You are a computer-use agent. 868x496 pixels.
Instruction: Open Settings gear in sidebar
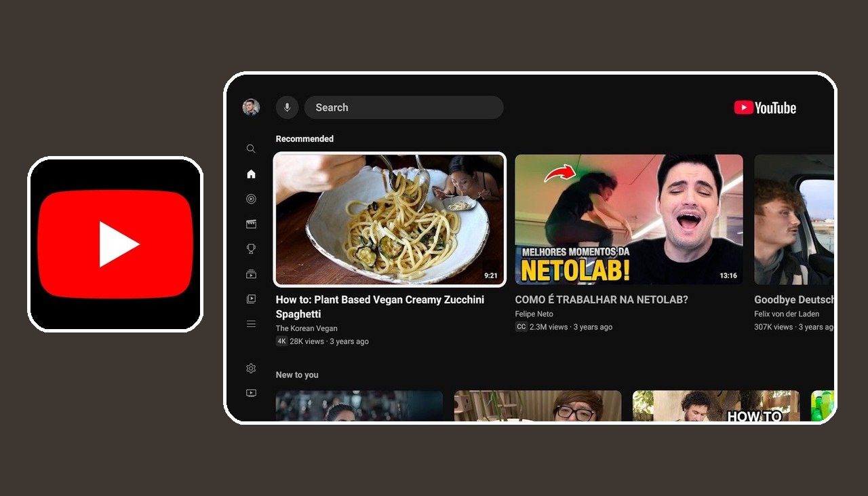251,368
